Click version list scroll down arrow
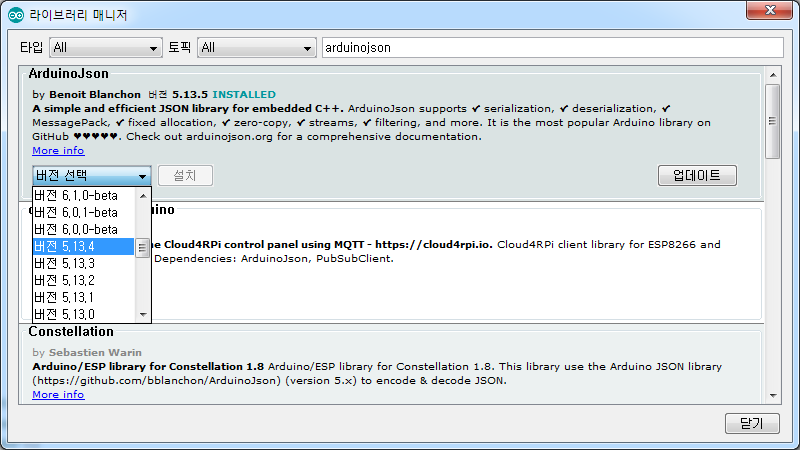This screenshot has height=450, width=800. point(143,314)
